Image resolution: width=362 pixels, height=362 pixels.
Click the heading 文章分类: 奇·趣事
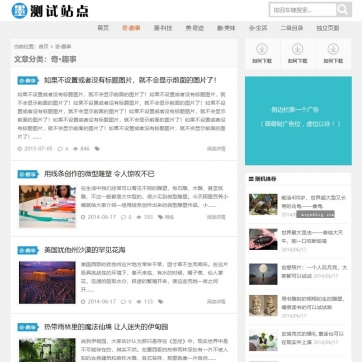pyautogui.click(x=45, y=59)
